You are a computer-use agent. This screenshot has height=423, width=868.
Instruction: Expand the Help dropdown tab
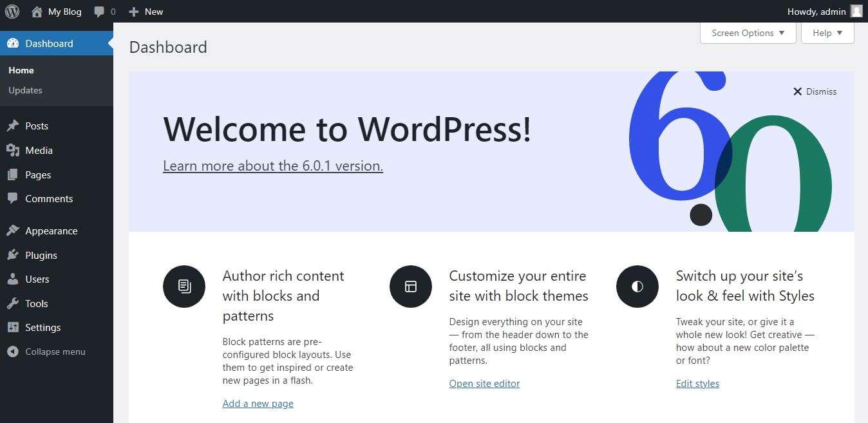pyautogui.click(x=827, y=33)
